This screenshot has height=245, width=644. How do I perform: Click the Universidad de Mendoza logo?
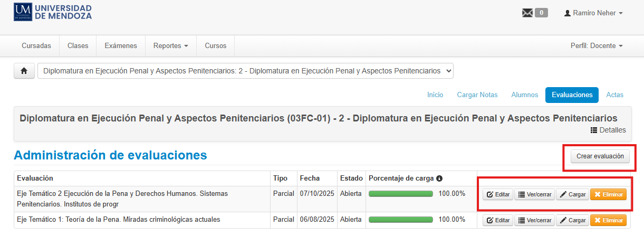[53, 12]
